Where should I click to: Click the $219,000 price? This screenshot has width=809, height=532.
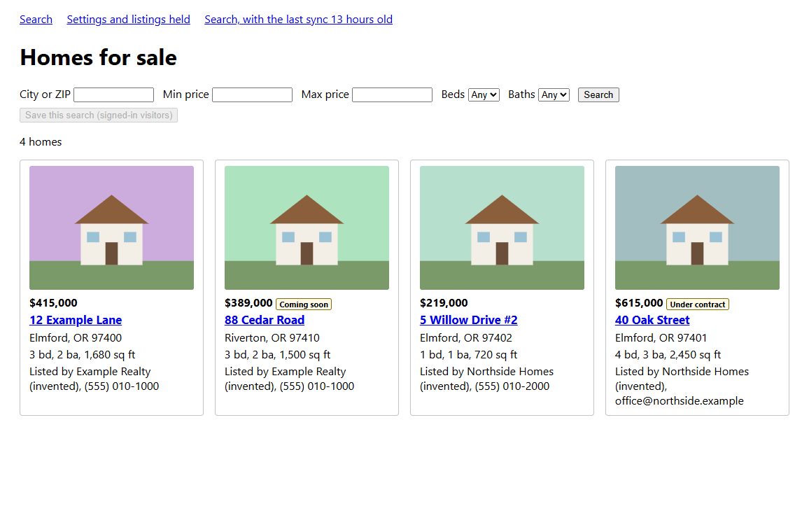coord(444,303)
